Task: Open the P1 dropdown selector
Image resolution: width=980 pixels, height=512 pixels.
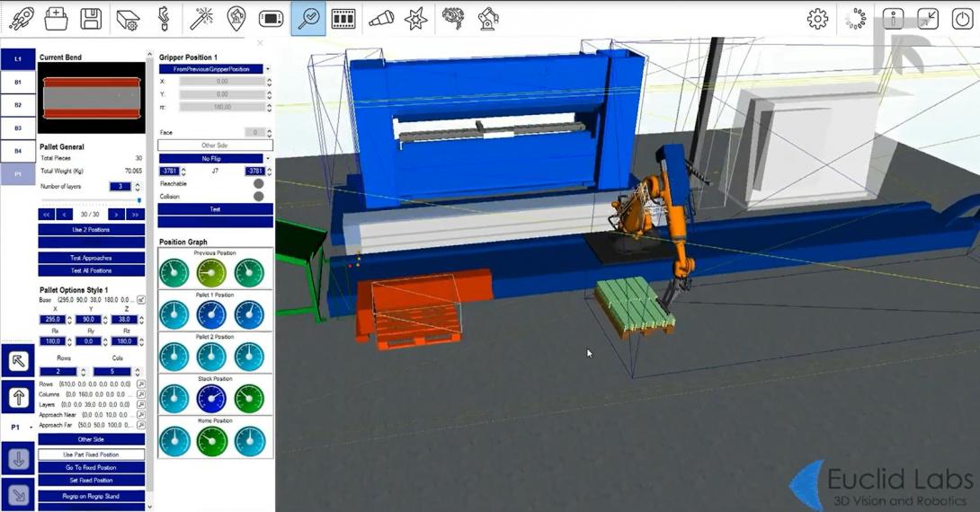Action: pos(19,428)
